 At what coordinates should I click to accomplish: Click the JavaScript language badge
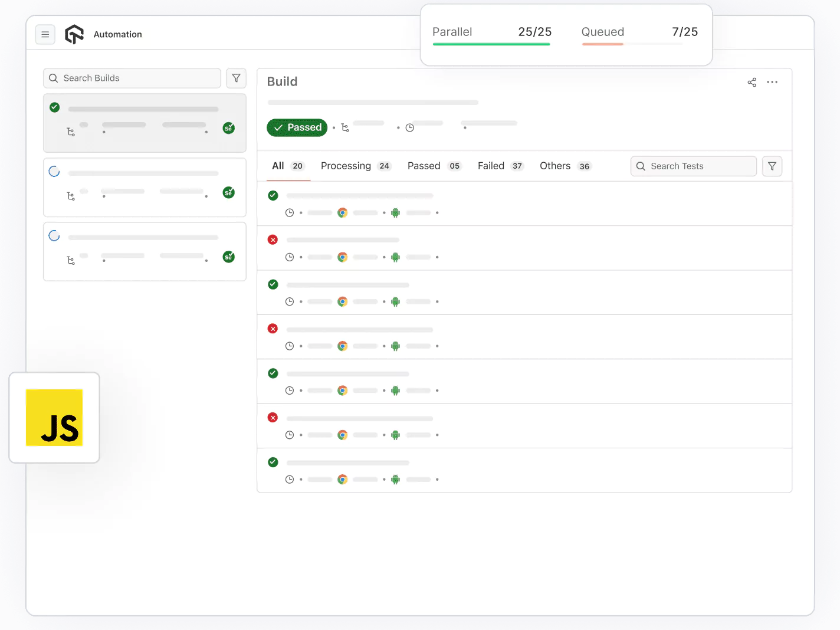(x=54, y=418)
